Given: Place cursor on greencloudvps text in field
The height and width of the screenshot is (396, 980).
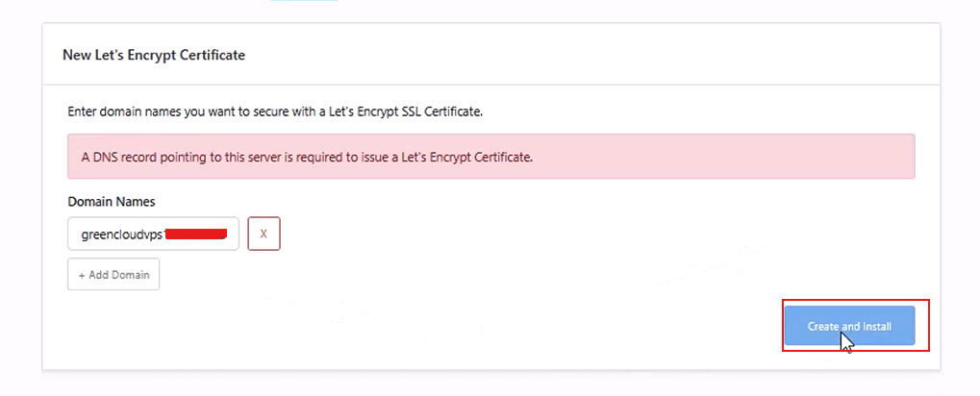Looking at the screenshot, I should click(122, 235).
